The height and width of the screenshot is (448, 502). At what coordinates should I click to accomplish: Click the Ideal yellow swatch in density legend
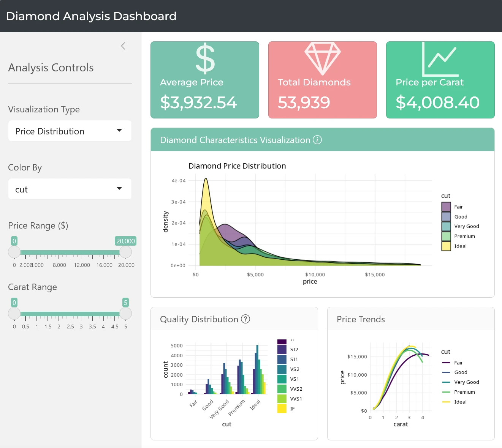point(446,246)
